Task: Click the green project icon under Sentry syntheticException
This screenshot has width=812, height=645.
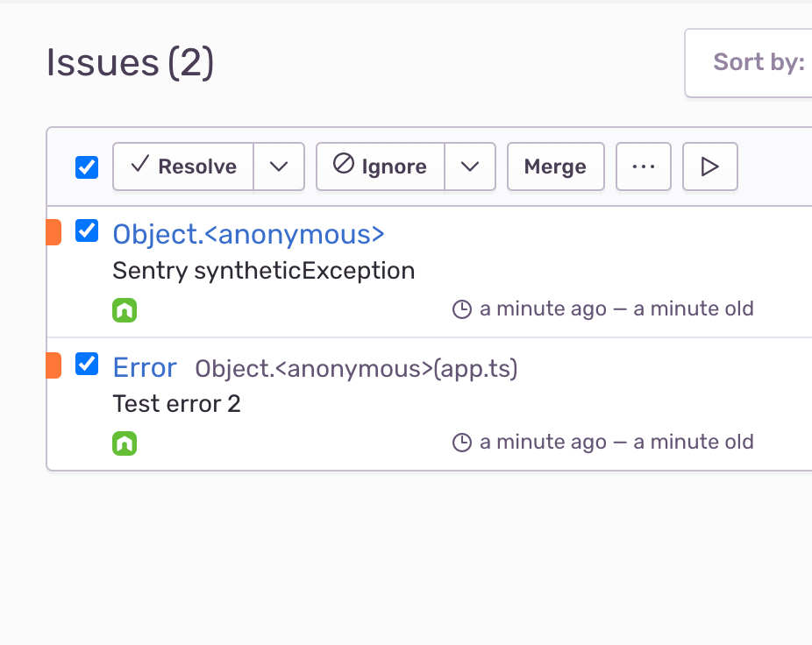Action: [x=125, y=308]
